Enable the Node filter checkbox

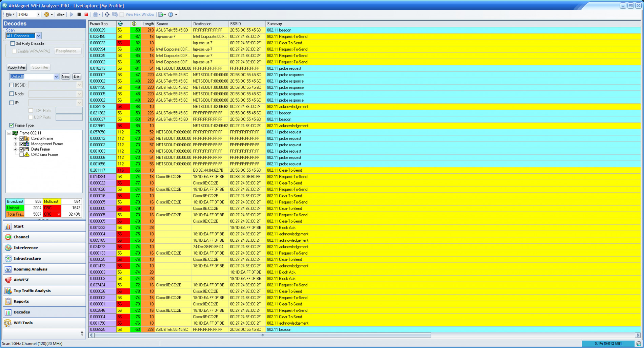[12, 94]
